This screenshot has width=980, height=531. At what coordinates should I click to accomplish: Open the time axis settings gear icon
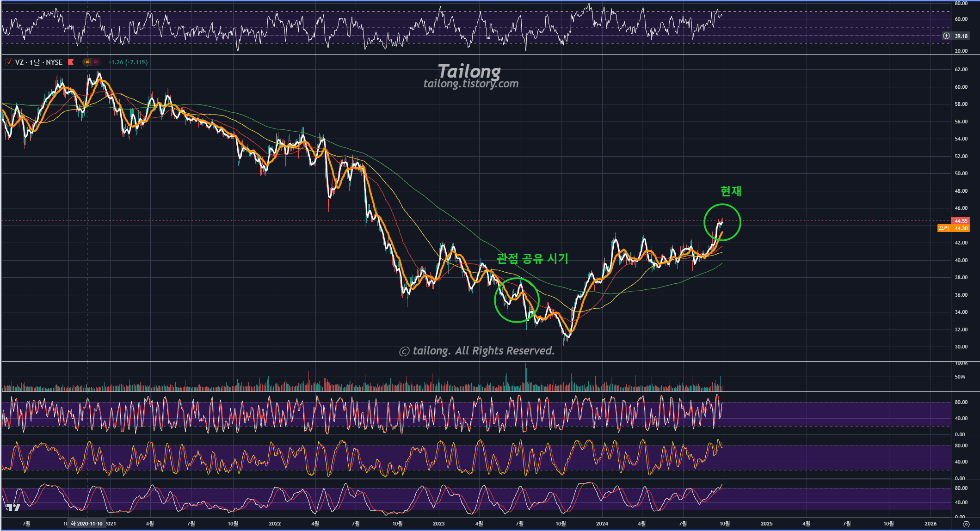966,524
